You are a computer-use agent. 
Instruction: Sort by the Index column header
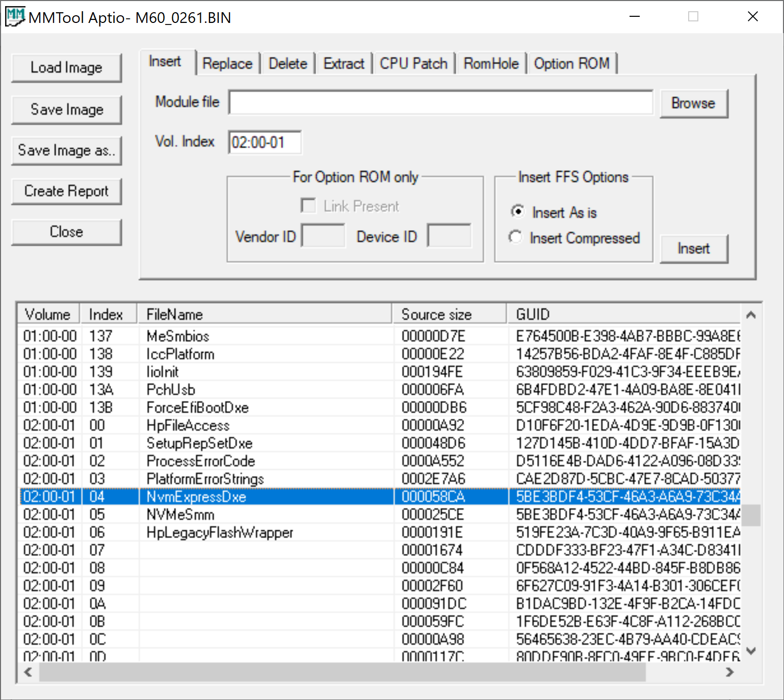[109, 314]
